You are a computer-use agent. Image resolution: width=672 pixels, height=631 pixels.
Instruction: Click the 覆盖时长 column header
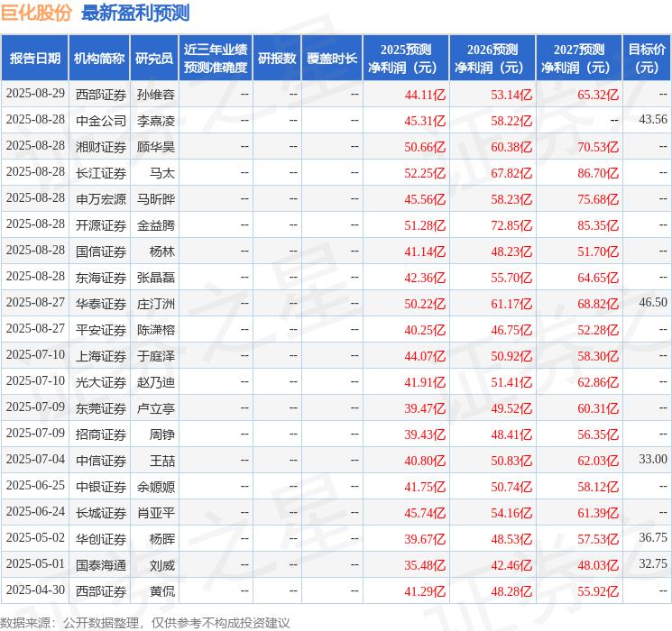tap(332, 59)
